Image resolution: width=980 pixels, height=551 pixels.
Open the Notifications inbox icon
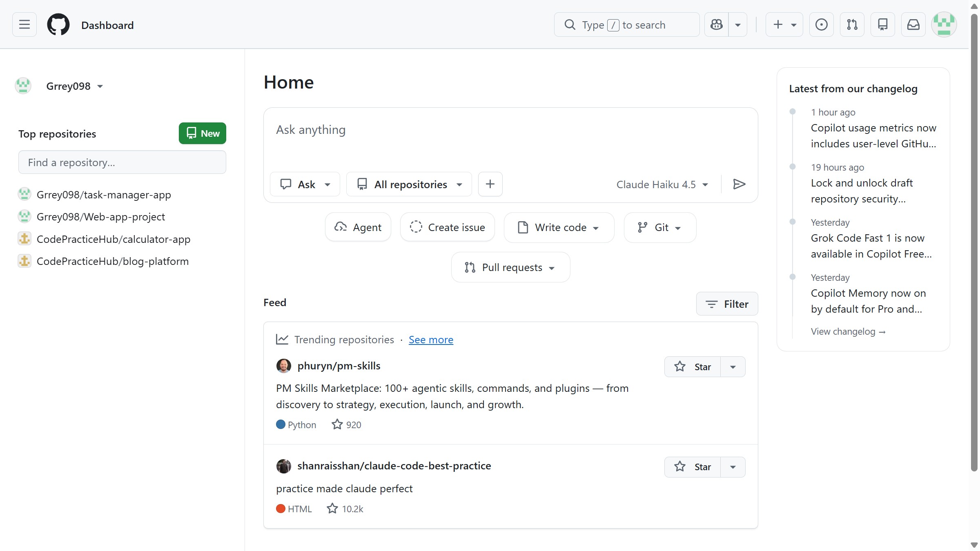913,24
